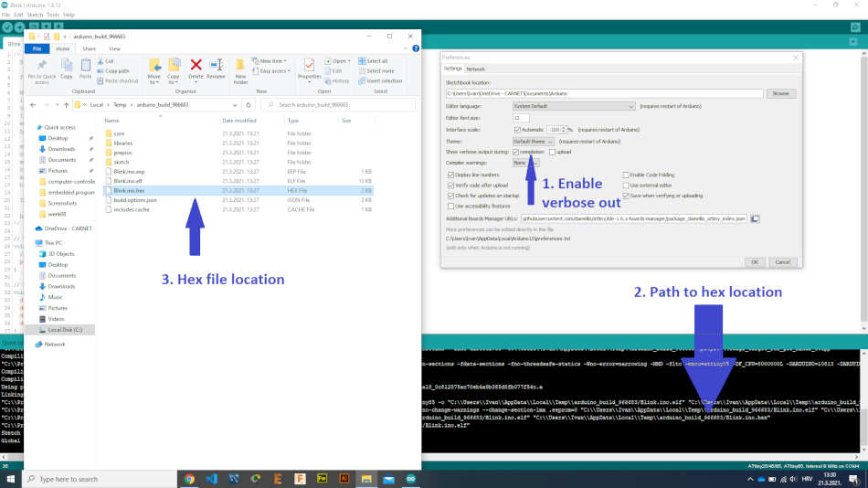The width and height of the screenshot is (868, 488).
Task: Expand the Open ribbon dropdown
Action: point(338,61)
